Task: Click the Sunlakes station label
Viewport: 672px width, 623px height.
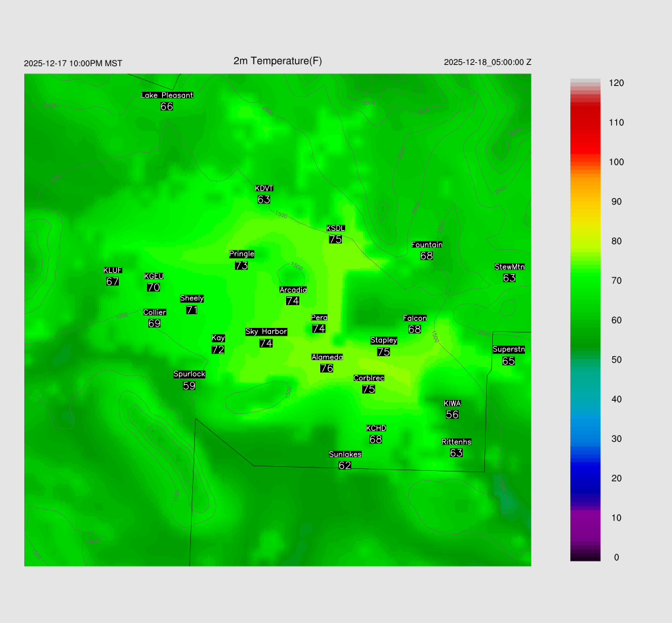Action: tap(345, 454)
